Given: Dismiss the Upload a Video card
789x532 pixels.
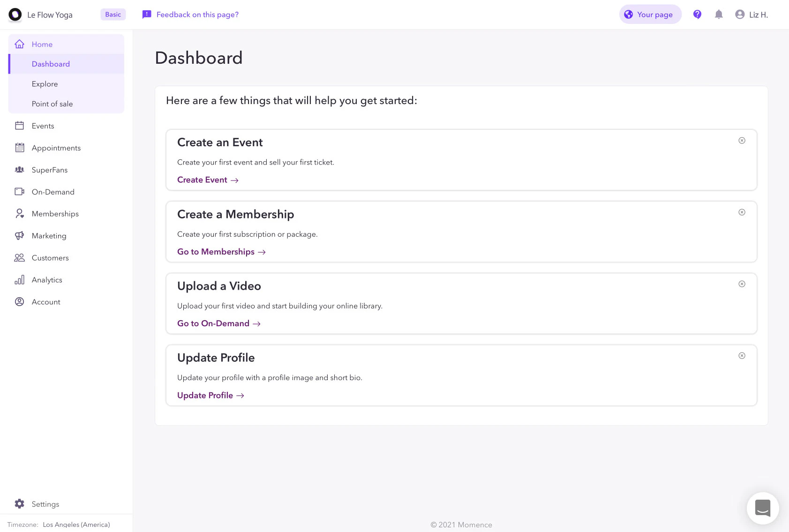Looking at the screenshot, I should pos(742,284).
